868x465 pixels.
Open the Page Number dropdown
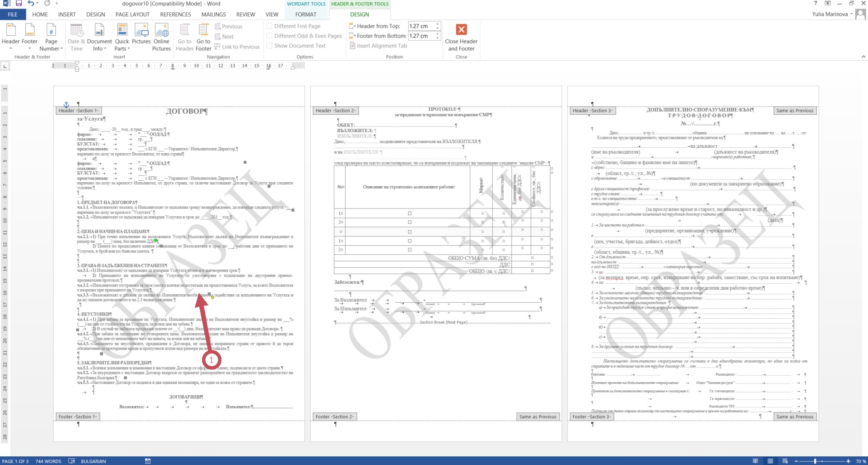pos(51,37)
